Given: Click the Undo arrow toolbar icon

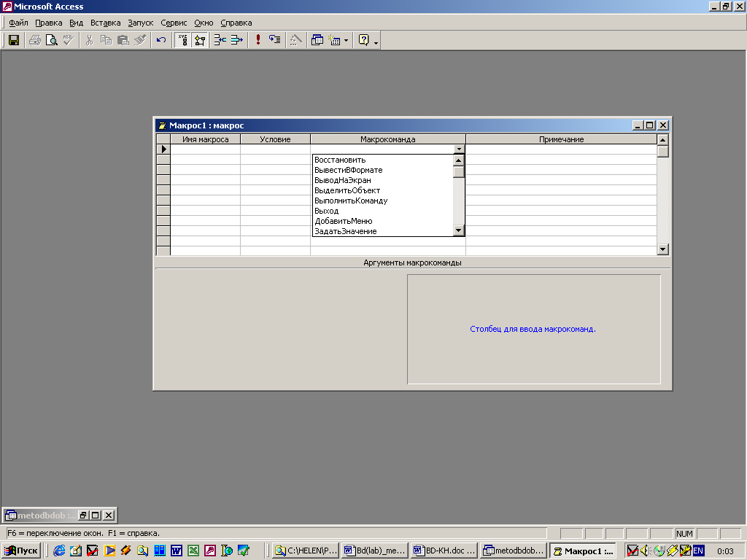Looking at the screenshot, I should (161, 40).
